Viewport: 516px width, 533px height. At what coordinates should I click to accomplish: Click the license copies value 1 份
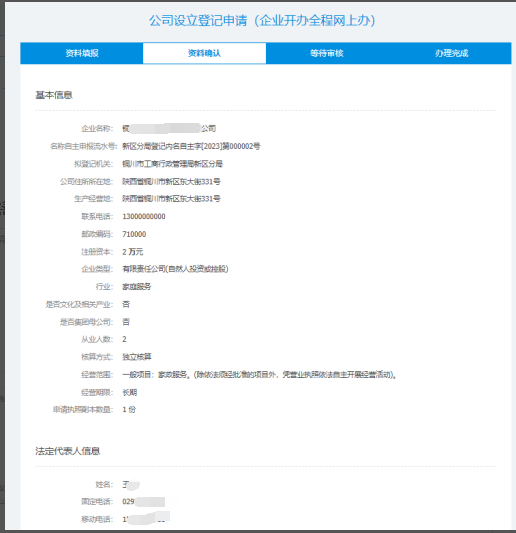[129, 410]
